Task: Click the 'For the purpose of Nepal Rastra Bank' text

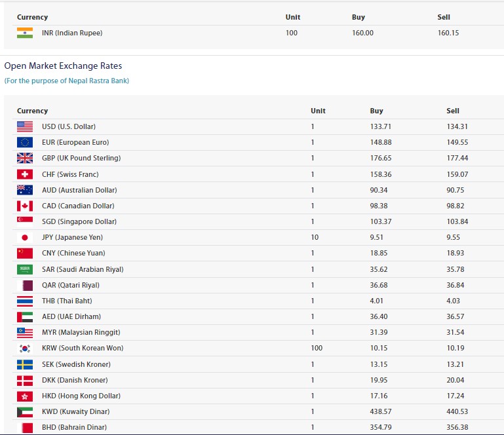Action: (x=67, y=81)
